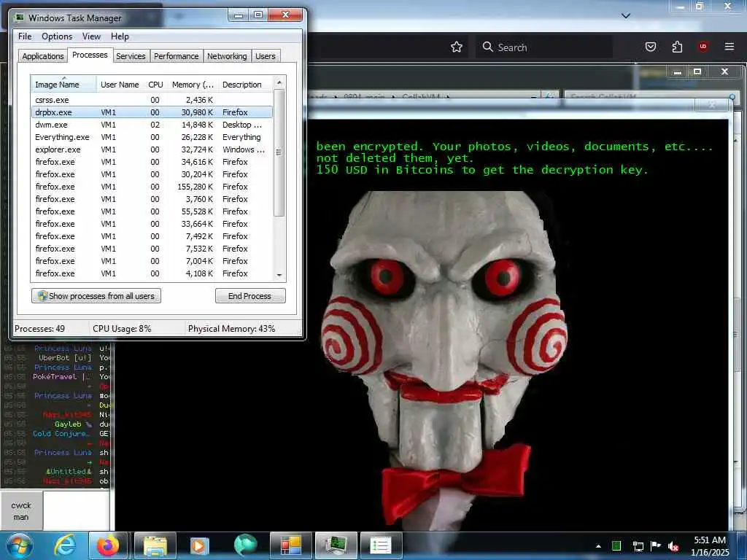This screenshot has height=560, width=747.
Task: Open Firefox Pocket save icon
Action: tap(650, 47)
